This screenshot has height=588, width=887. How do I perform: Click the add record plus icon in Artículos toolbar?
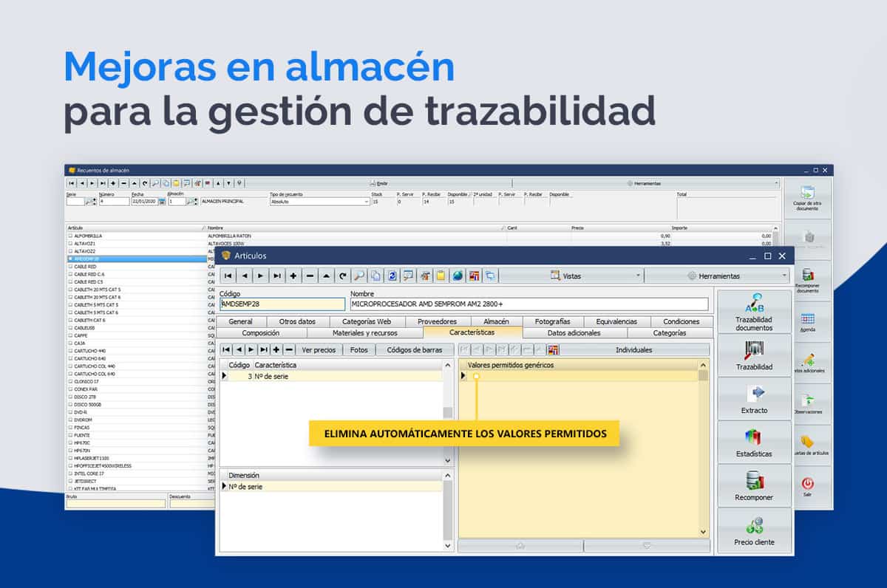coord(293,276)
